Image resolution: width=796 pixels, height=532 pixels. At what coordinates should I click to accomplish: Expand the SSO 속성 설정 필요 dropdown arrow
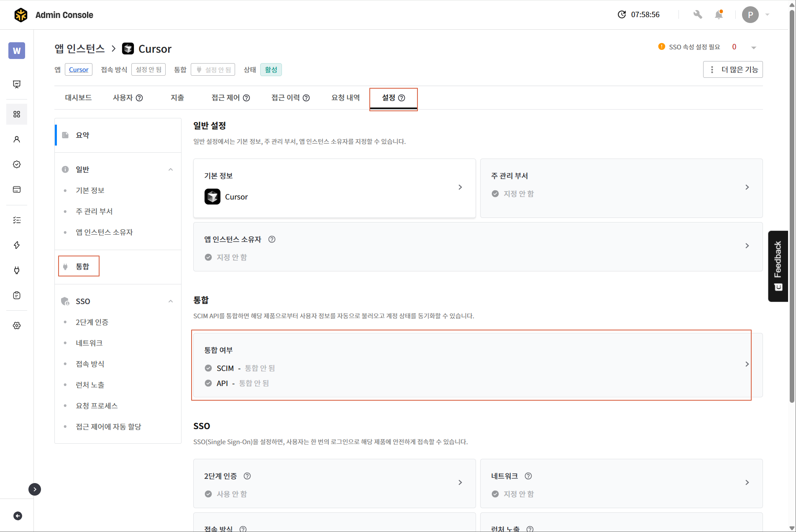(x=753, y=47)
